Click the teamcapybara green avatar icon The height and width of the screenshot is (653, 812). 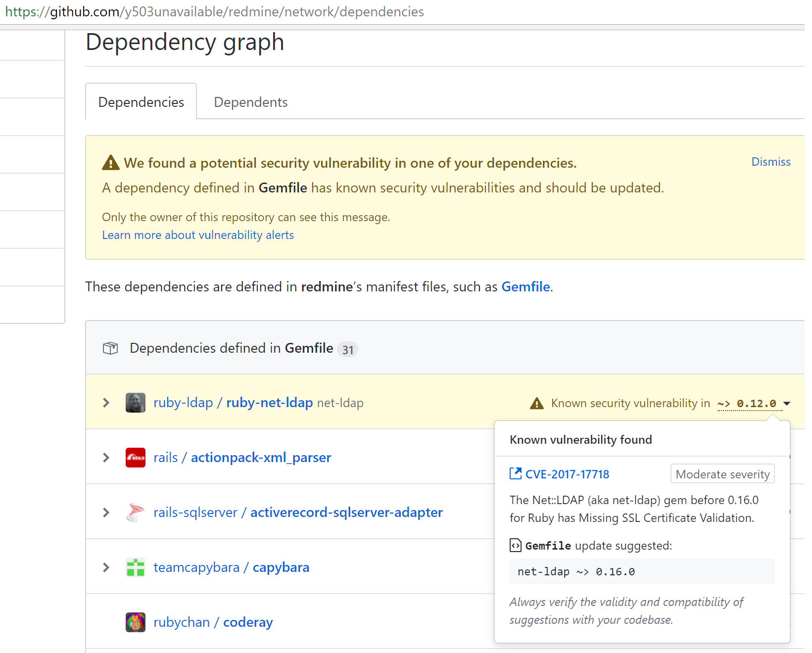coord(136,567)
